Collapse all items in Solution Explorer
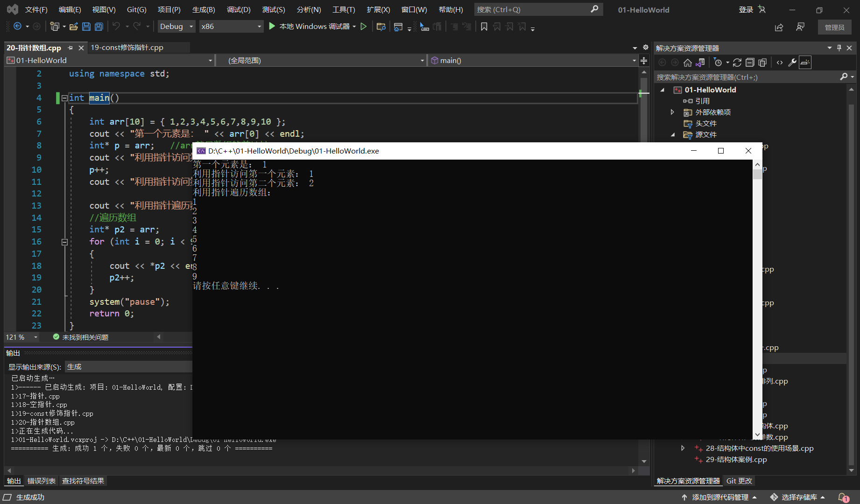 coord(750,63)
